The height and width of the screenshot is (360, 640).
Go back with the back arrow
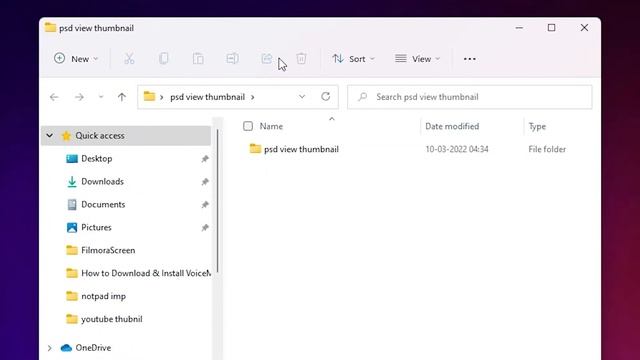pyautogui.click(x=54, y=97)
